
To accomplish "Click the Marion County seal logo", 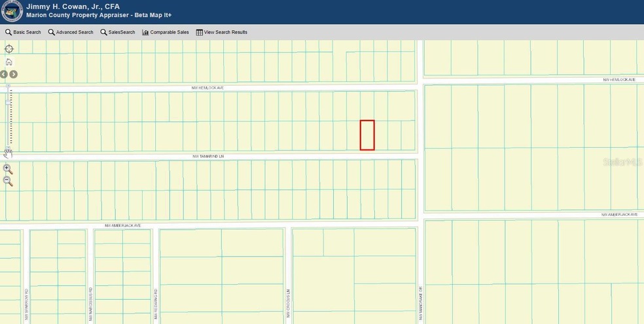I will coord(11,11).
